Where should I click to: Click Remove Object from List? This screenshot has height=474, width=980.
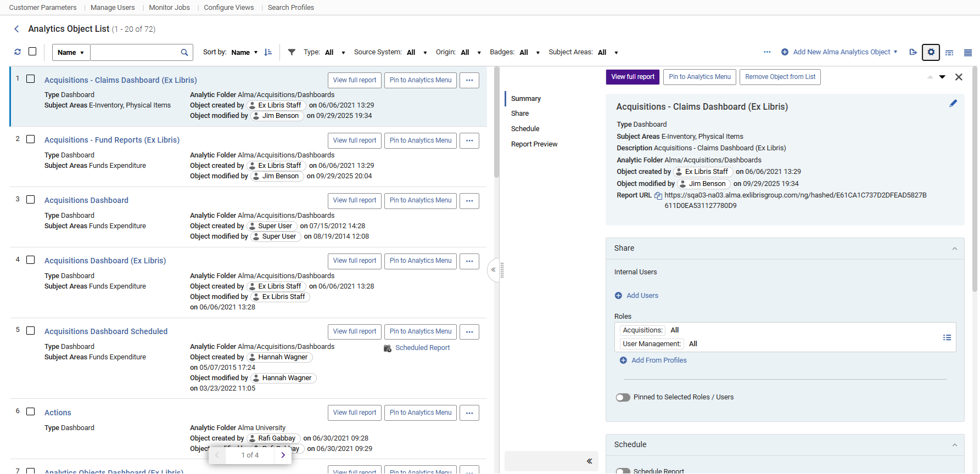click(780, 77)
